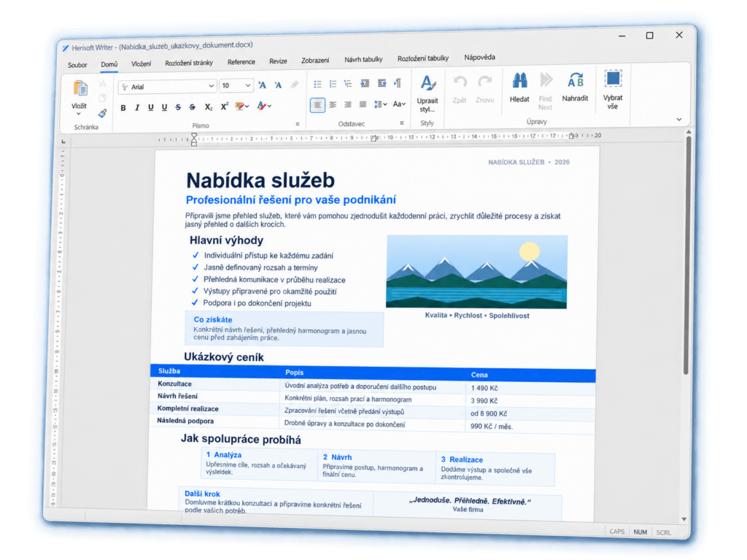Switch to the Zobrazení tab

315,61
